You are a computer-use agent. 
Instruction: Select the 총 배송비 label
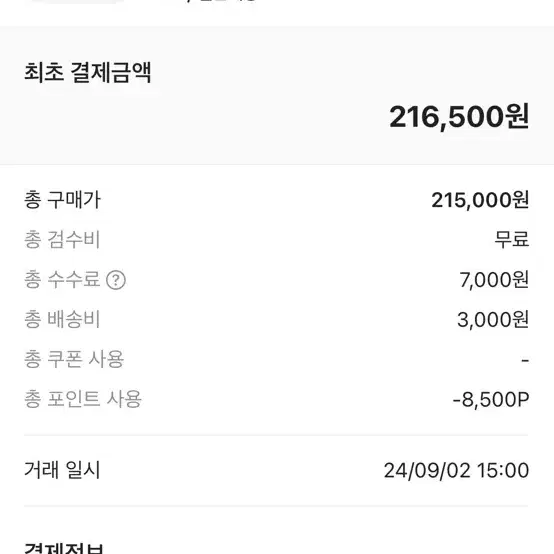62,319
